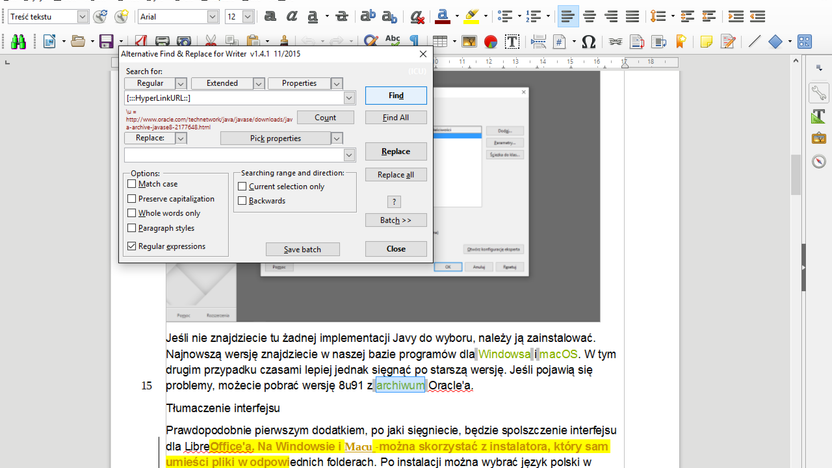Check Current selection only
This screenshot has width=832, height=468.
[x=242, y=186]
